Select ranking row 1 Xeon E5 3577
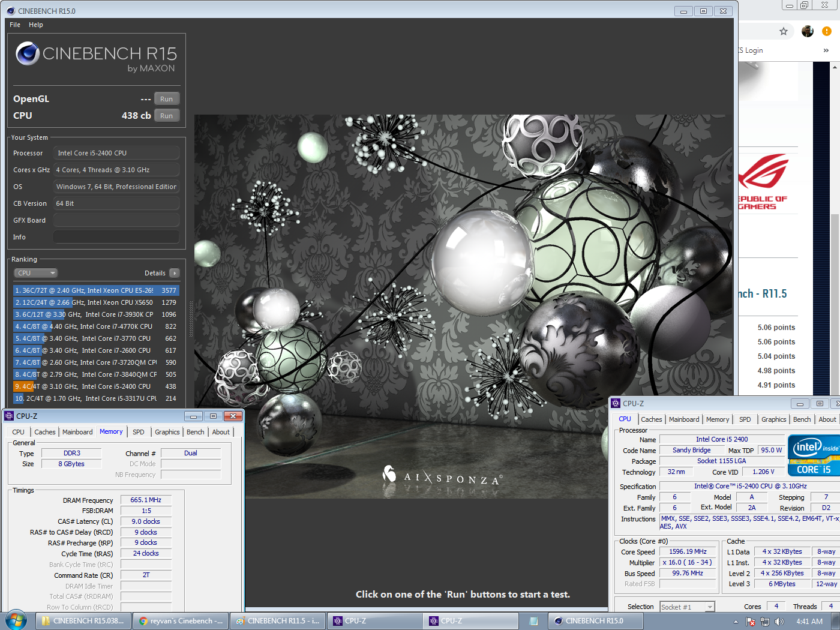This screenshot has height=630, width=840. click(96, 290)
